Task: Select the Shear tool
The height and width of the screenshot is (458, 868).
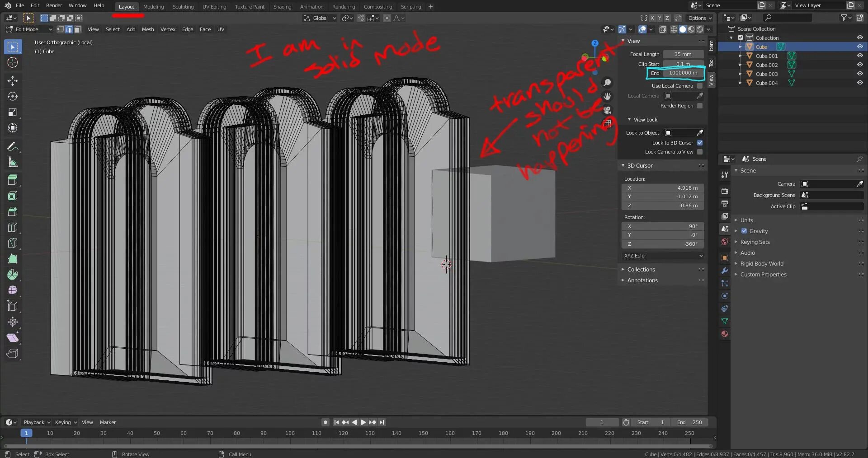Action: 13,338
